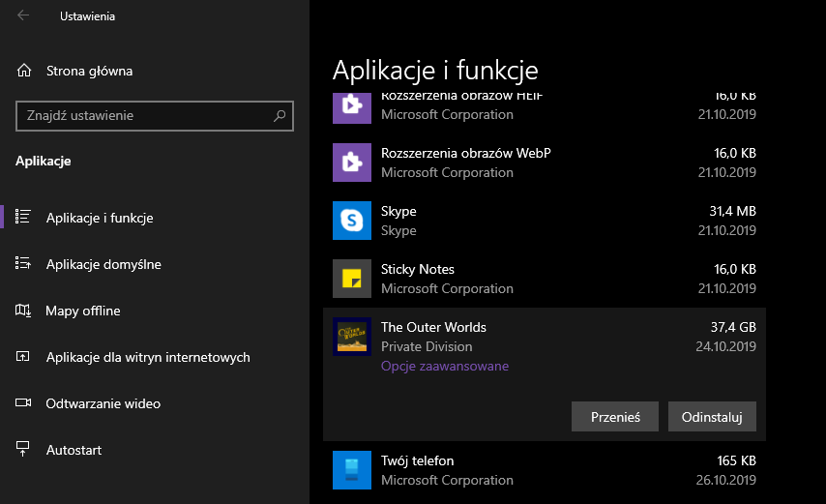826x504 pixels.
Task: Open Aplikacje dla witryn internetowych
Action: [x=148, y=357]
